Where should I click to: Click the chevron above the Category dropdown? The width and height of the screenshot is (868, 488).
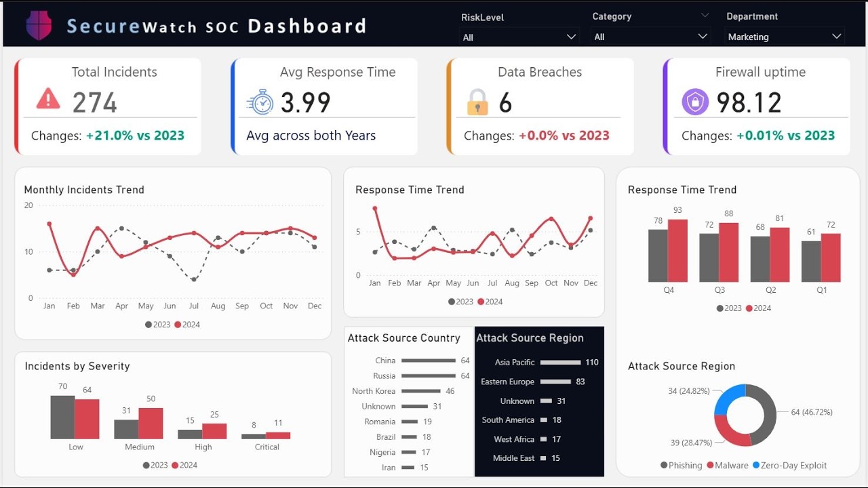[x=705, y=16]
